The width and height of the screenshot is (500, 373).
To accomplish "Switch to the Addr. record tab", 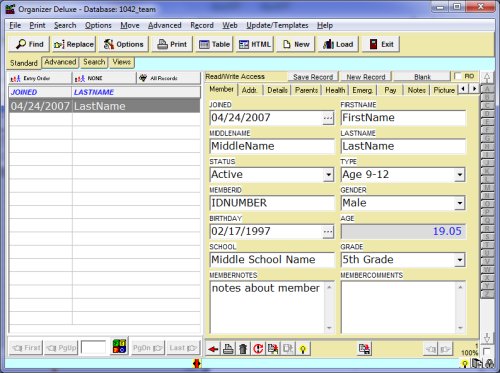I will point(250,90).
